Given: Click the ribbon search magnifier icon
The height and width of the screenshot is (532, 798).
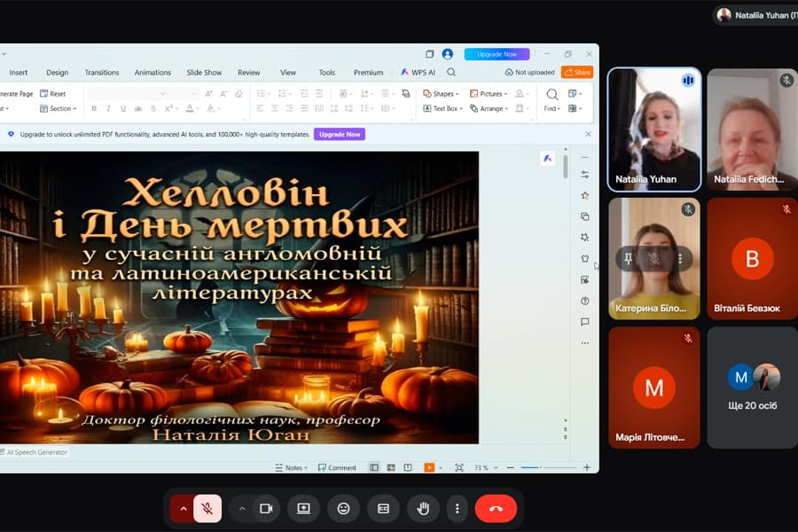Looking at the screenshot, I should click(x=451, y=73).
